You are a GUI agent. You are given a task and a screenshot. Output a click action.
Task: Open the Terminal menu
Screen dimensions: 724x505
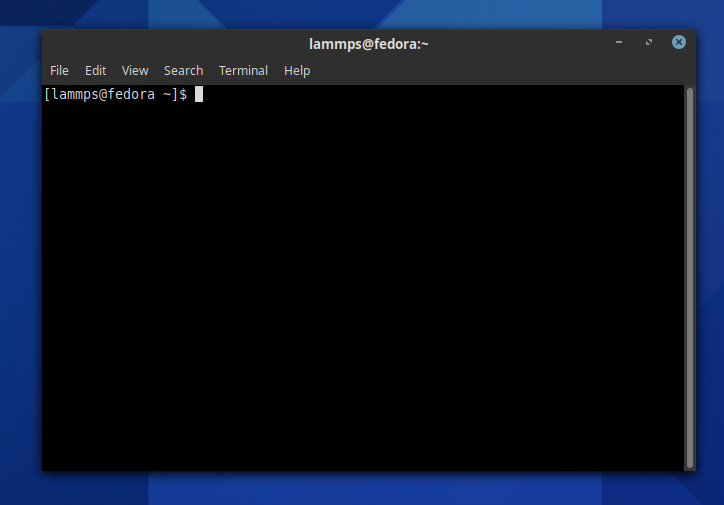pos(243,71)
